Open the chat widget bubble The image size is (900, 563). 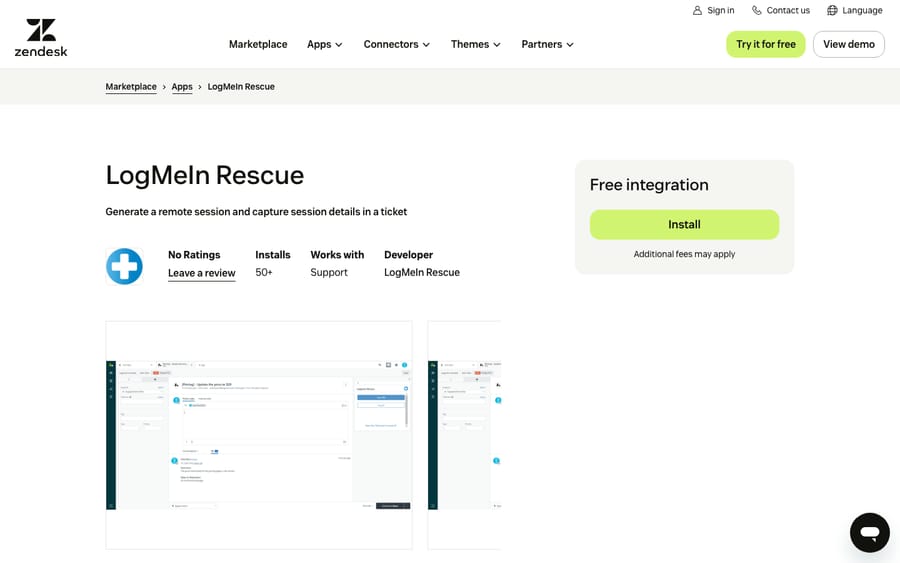tap(870, 533)
